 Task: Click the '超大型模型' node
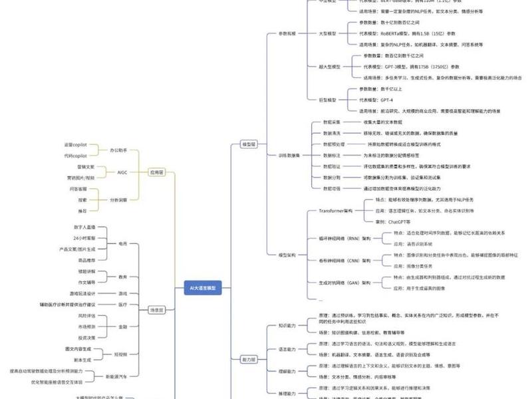[x=329, y=67]
